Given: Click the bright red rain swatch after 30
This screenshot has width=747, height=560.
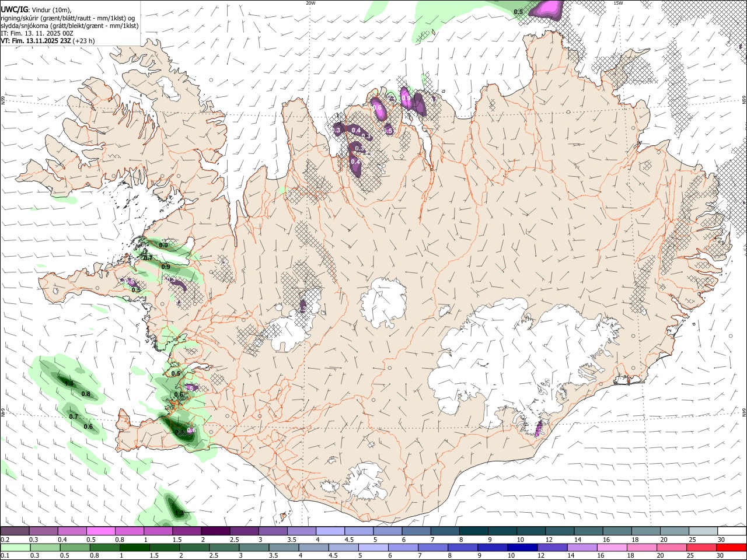Looking at the screenshot, I should (731, 547).
